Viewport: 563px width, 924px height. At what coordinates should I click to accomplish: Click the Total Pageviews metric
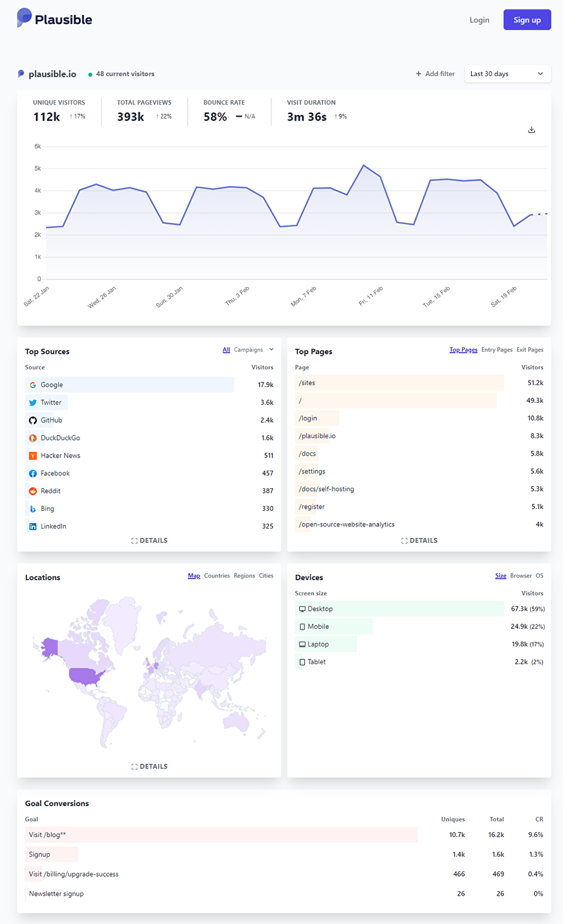point(144,112)
